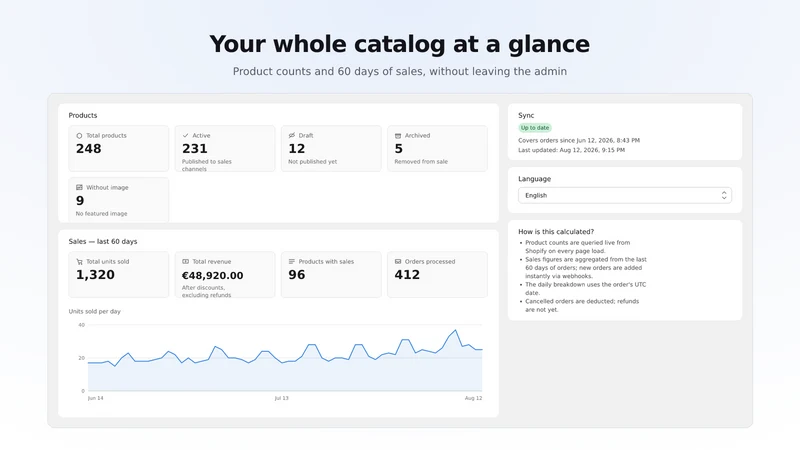Select the Draft products value 12

296,149
